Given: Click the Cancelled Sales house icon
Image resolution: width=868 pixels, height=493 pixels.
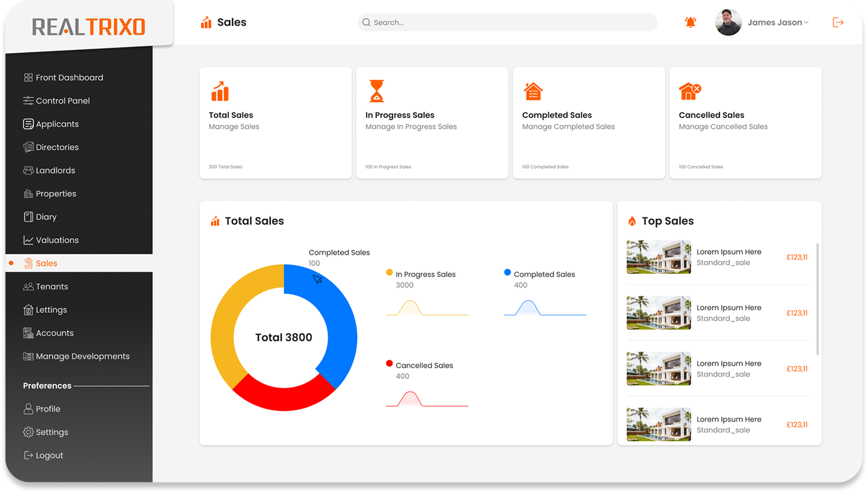Looking at the screenshot, I should [x=690, y=91].
